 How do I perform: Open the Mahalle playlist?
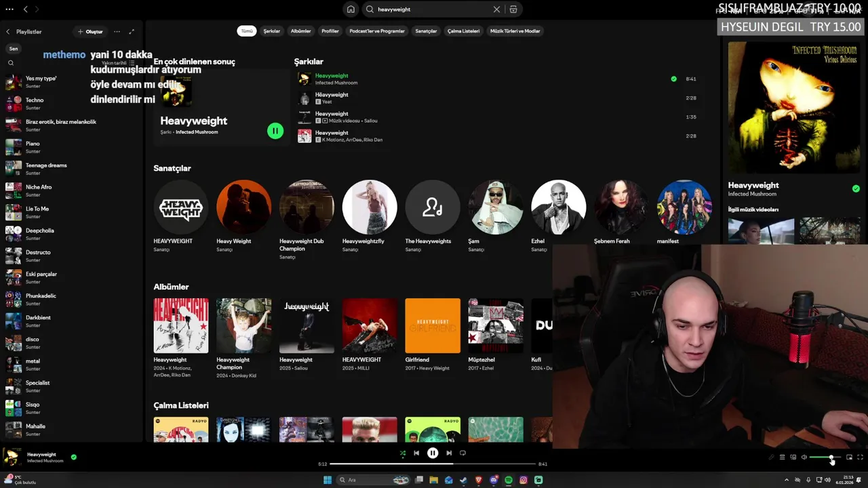click(x=71, y=430)
